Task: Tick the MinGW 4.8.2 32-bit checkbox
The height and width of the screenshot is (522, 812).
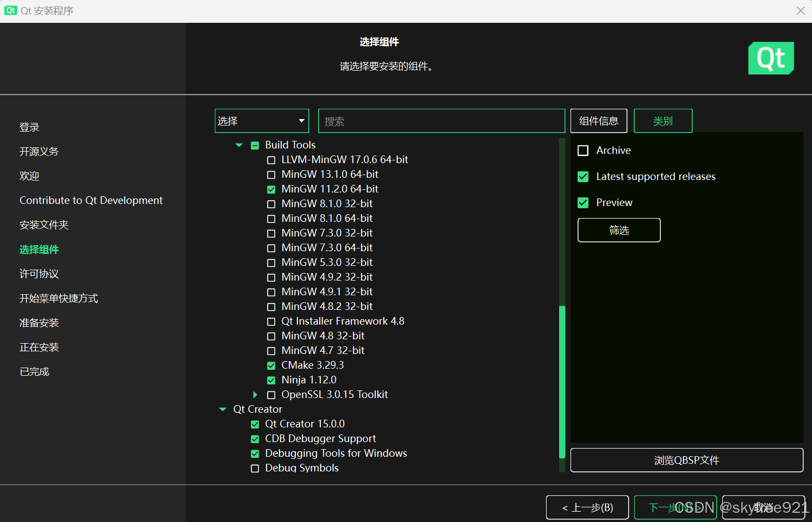Action: pyautogui.click(x=271, y=307)
